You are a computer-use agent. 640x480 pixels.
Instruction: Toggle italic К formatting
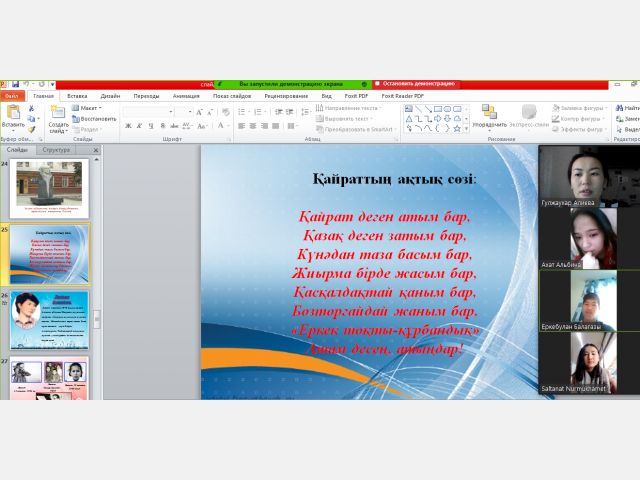(x=140, y=126)
